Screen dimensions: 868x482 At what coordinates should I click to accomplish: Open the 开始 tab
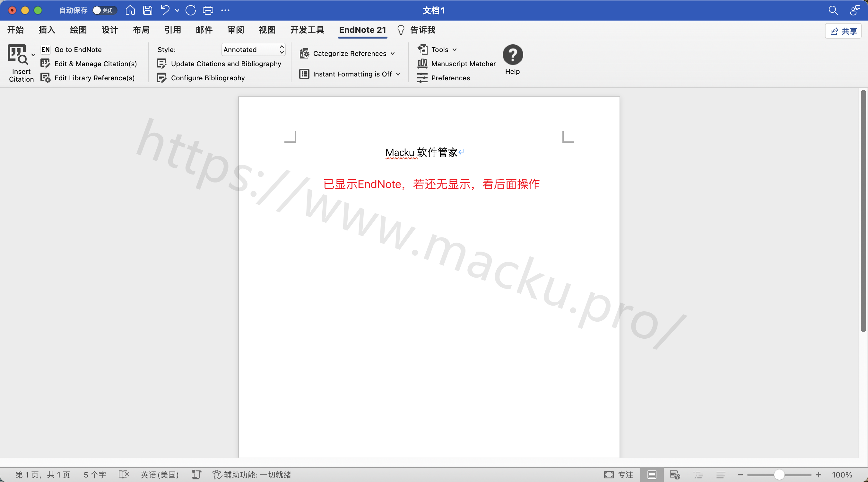tap(15, 30)
